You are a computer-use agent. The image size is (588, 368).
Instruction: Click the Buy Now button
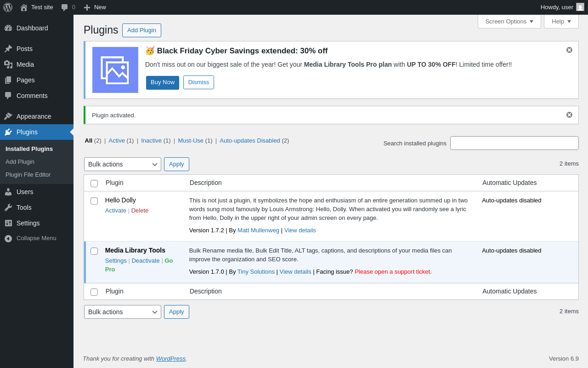point(163,83)
